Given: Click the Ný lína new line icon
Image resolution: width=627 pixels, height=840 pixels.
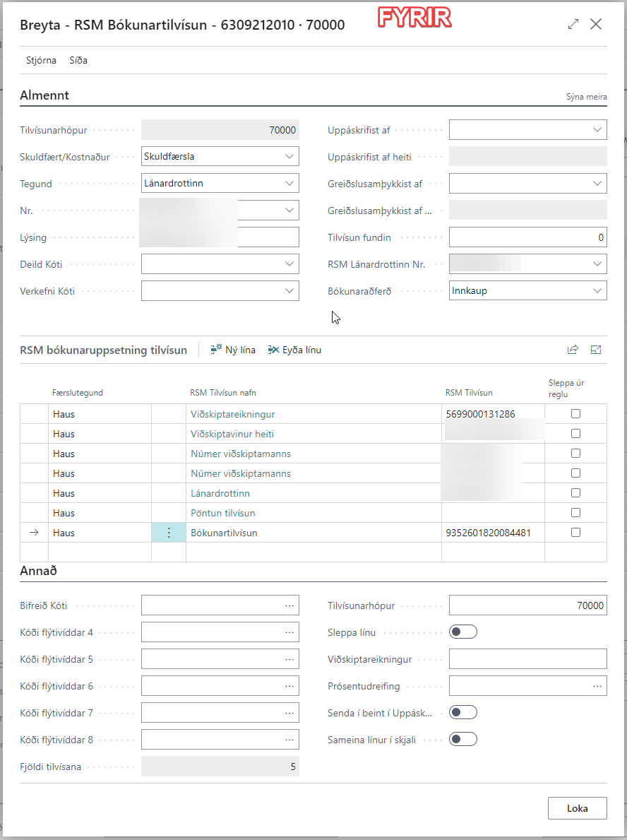Looking at the screenshot, I should click(x=216, y=350).
